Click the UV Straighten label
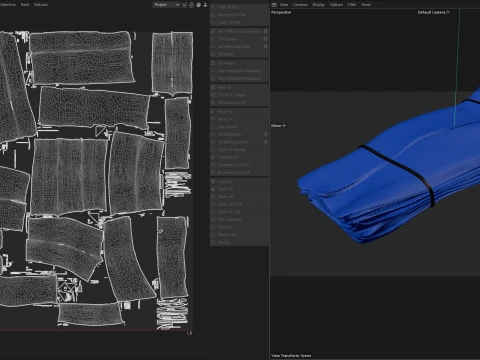Screen dimensions: 480x360 pos(229,134)
